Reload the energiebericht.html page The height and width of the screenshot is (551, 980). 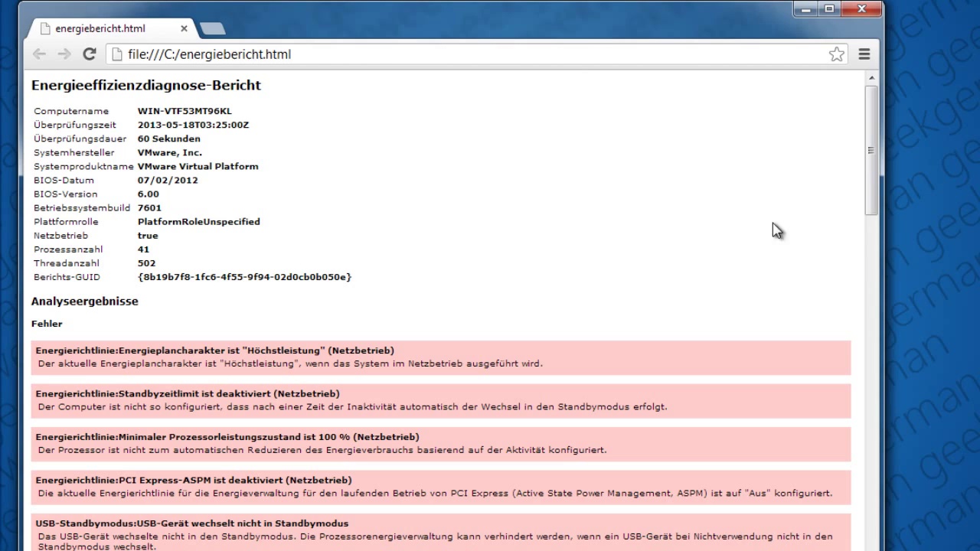(x=90, y=54)
